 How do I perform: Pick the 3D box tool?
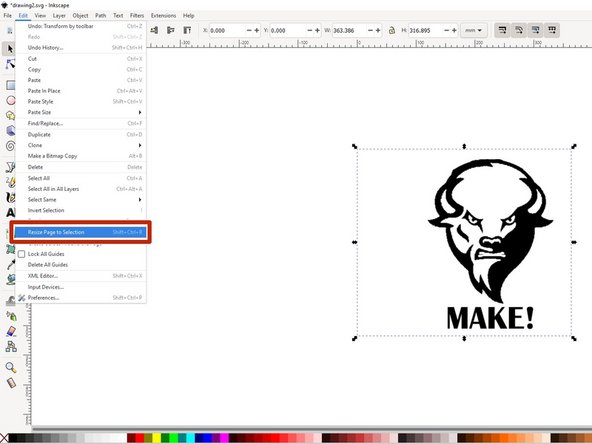[11, 131]
